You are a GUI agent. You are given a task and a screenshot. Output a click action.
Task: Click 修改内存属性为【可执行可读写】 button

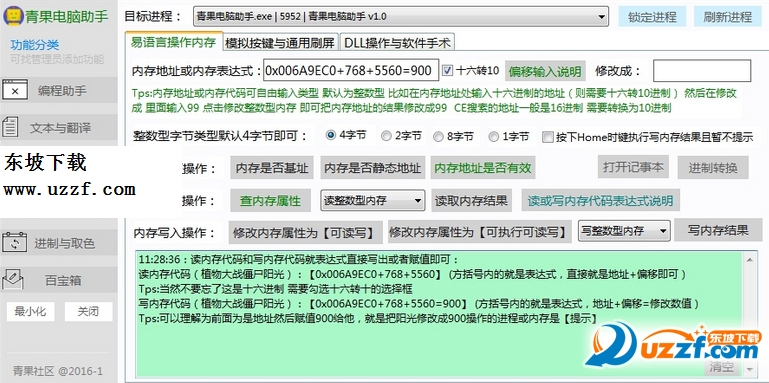[x=480, y=232]
